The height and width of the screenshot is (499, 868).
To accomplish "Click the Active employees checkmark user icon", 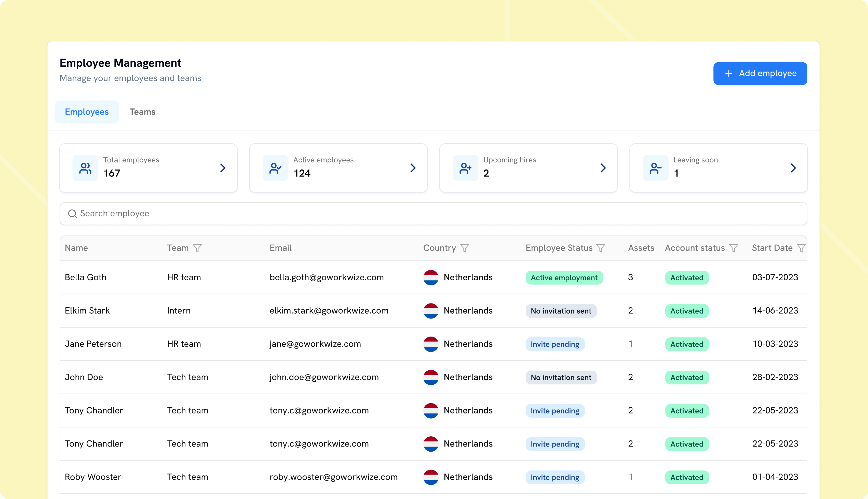I will [275, 168].
